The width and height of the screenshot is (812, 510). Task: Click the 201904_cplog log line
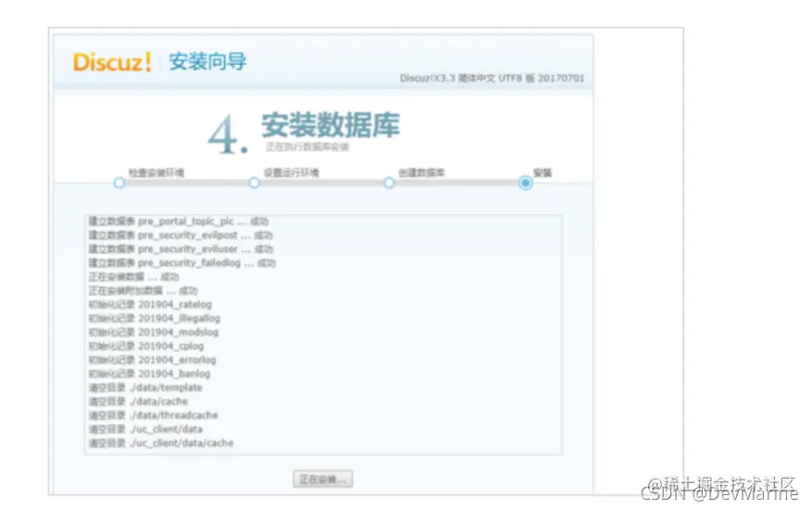[x=146, y=346]
